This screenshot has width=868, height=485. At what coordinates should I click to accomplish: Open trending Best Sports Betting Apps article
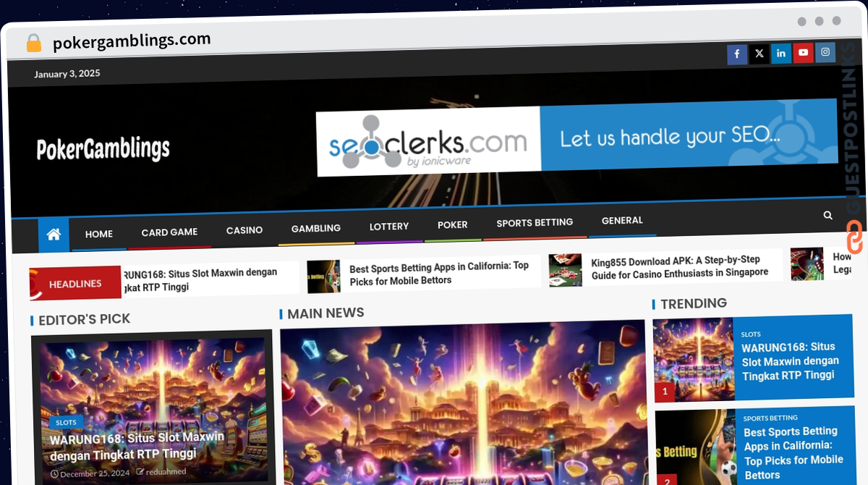tap(793, 452)
